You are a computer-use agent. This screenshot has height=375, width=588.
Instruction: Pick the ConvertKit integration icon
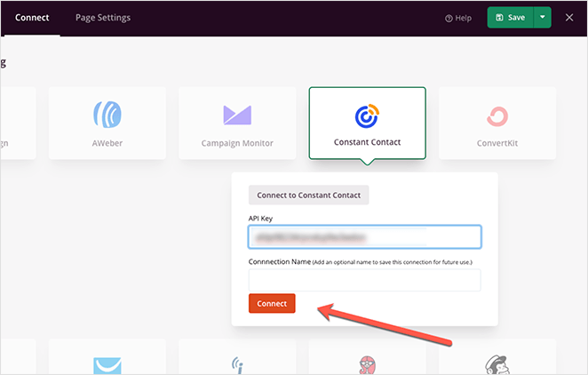pos(497,116)
